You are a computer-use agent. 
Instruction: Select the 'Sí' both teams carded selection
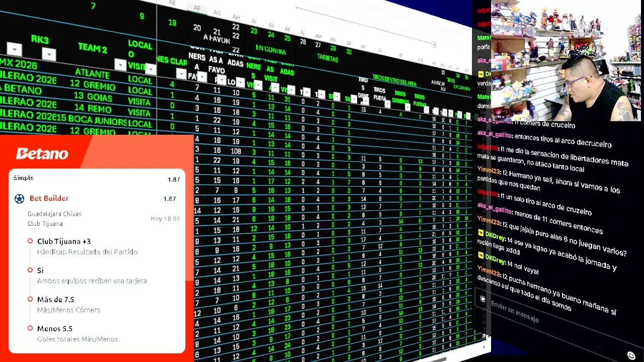[x=40, y=270]
